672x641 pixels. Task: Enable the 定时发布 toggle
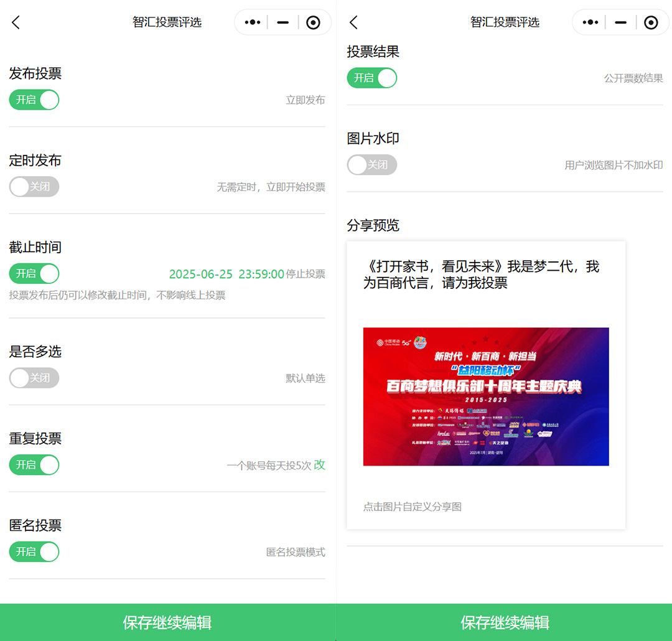coord(34,187)
